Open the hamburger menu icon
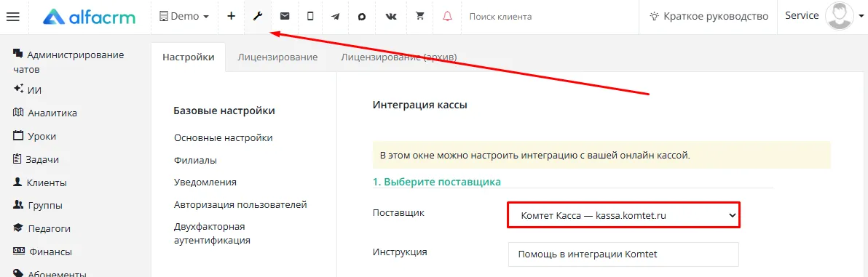This screenshot has height=277, width=868. pyautogui.click(x=12, y=17)
